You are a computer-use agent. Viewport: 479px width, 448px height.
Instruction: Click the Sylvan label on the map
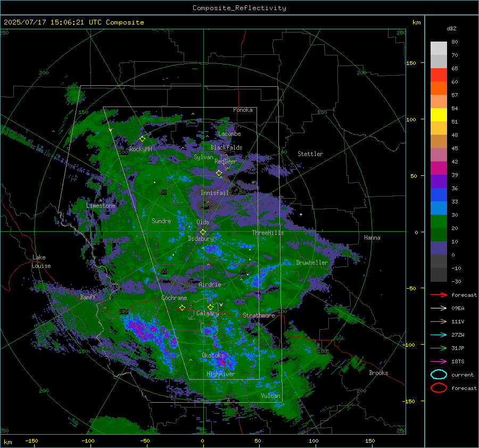[203, 157]
